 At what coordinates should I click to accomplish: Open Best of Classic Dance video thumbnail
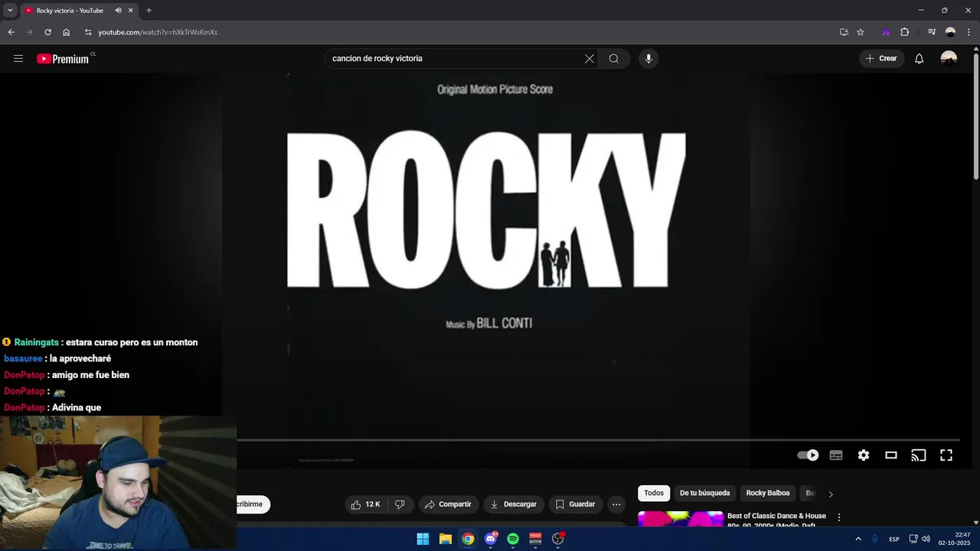[x=681, y=519]
